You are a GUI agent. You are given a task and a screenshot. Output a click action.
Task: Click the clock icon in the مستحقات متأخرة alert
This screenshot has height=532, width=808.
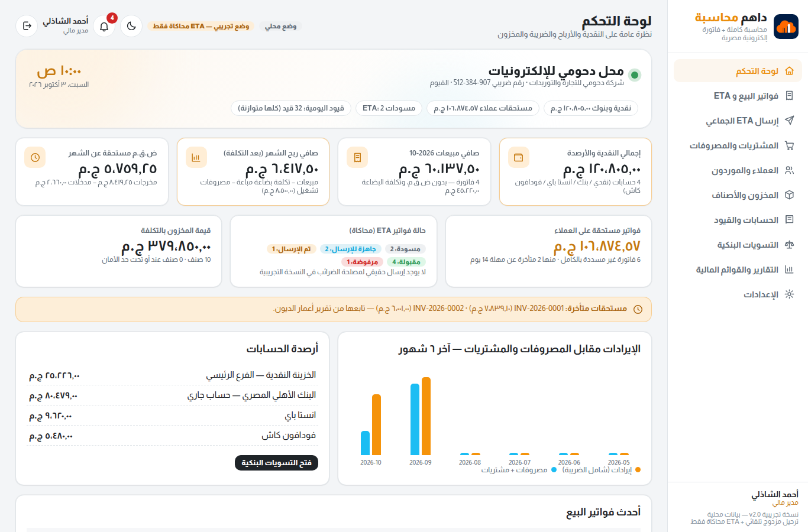[638, 309]
